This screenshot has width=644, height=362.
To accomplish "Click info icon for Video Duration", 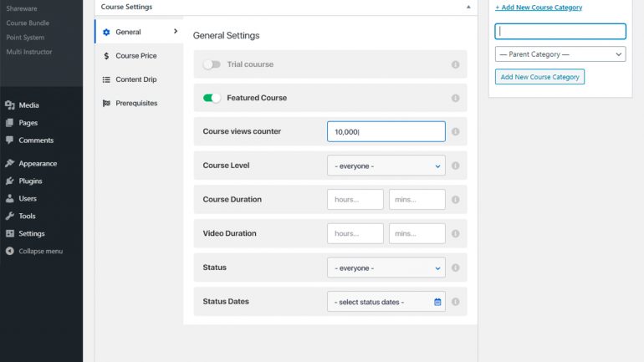I will point(456,233).
